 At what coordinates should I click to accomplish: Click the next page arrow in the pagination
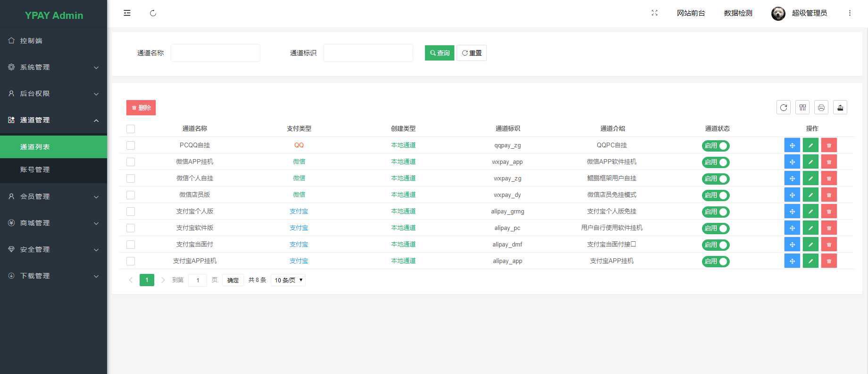163,280
